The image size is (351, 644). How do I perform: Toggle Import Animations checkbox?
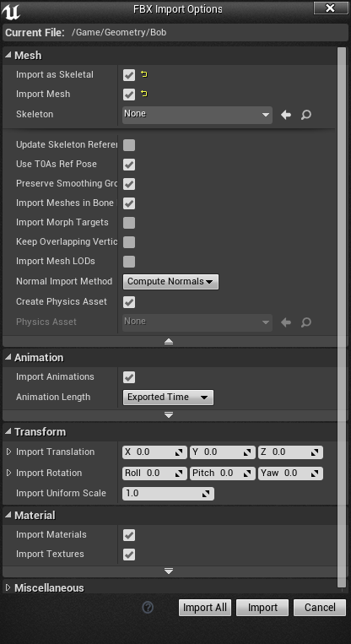click(x=129, y=377)
